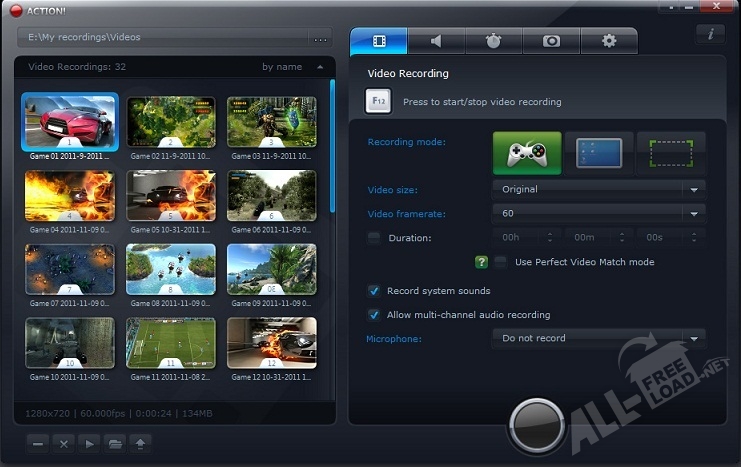Toggle Use Perfect Video Match mode
The width and height of the screenshot is (741, 467).
pyautogui.click(x=501, y=262)
